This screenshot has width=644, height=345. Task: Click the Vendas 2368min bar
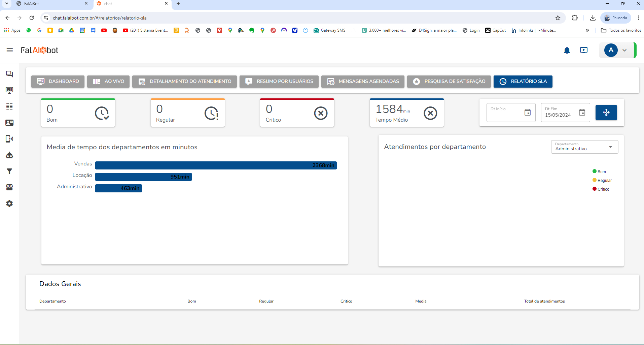(x=216, y=165)
